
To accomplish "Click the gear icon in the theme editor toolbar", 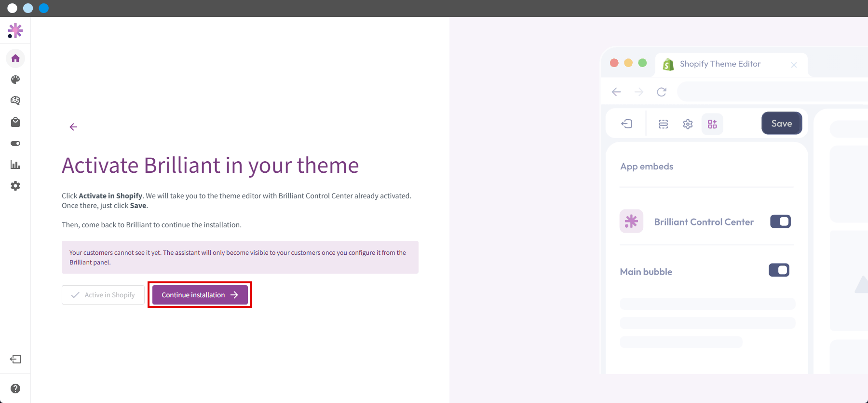I will click(x=688, y=124).
